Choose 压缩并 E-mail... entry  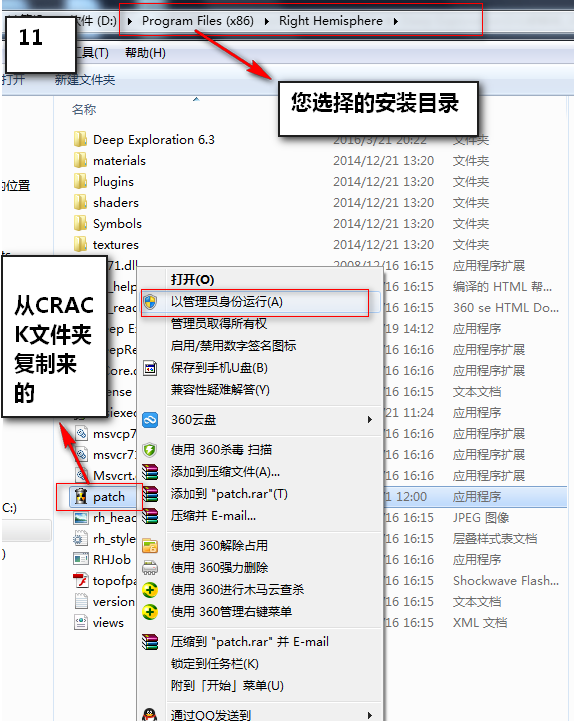click(x=213, y=516)
